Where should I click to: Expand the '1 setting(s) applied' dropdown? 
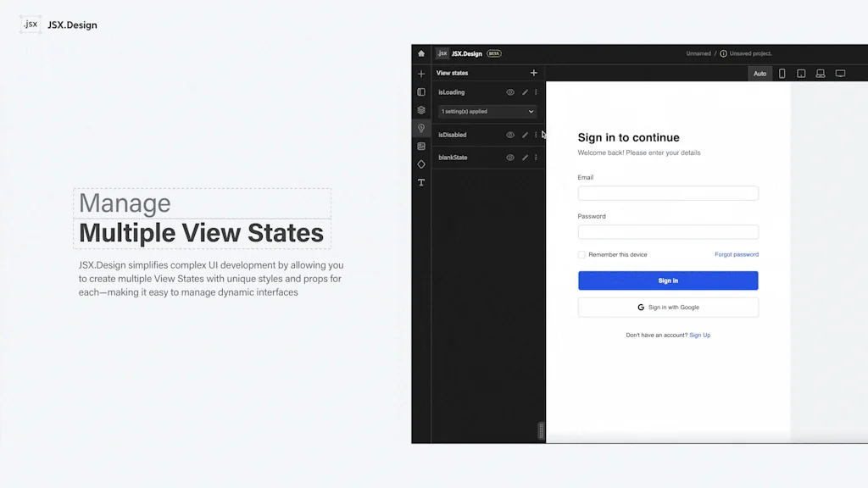(x=487, y=111)
